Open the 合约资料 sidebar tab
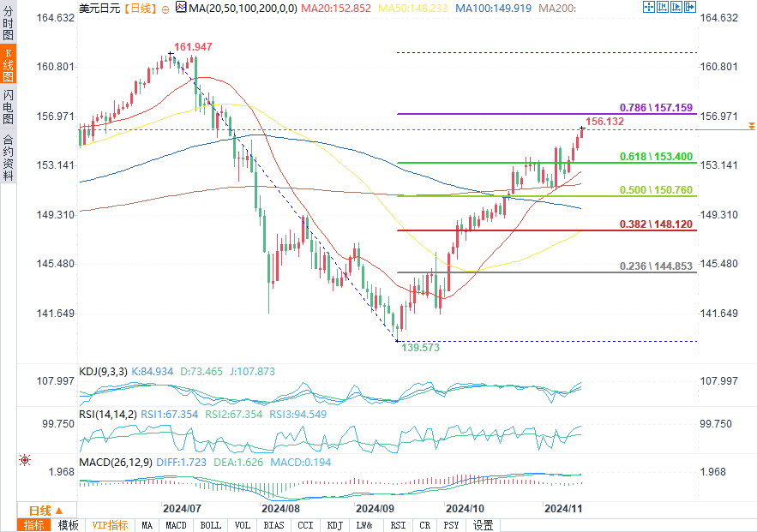This screenshot has height=532, width=757. (9, 157)
